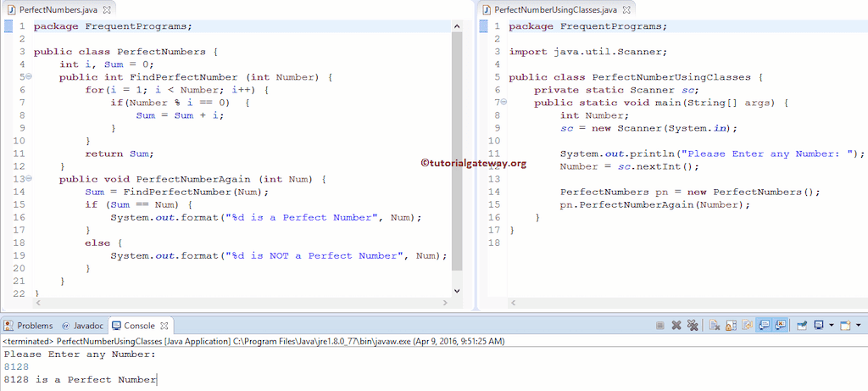Viewport: 868px width, 391px height.
Task: Click line "pn.PerfectNumberAgain(Number);"
Action: [655, 204]
